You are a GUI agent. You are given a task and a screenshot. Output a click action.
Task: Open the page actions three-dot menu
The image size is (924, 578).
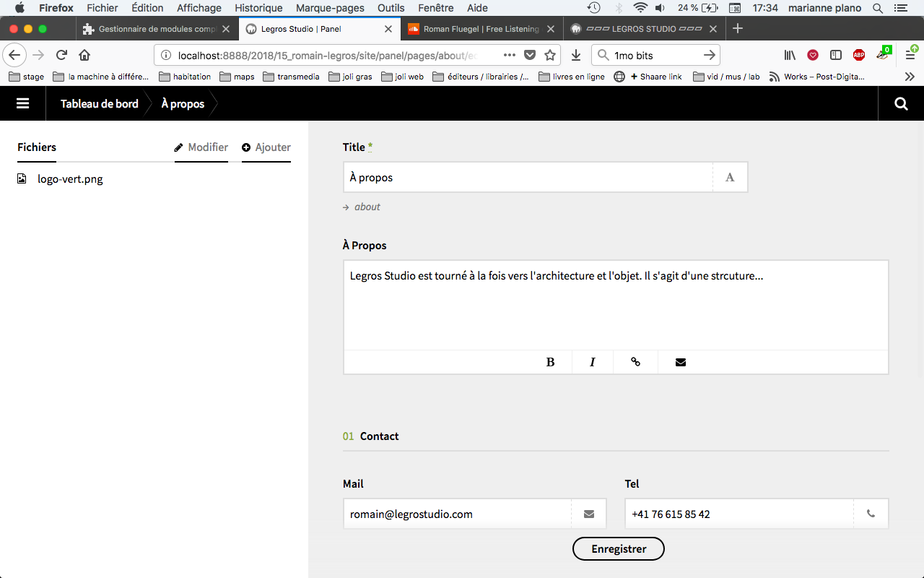click(x=510, y=55)
